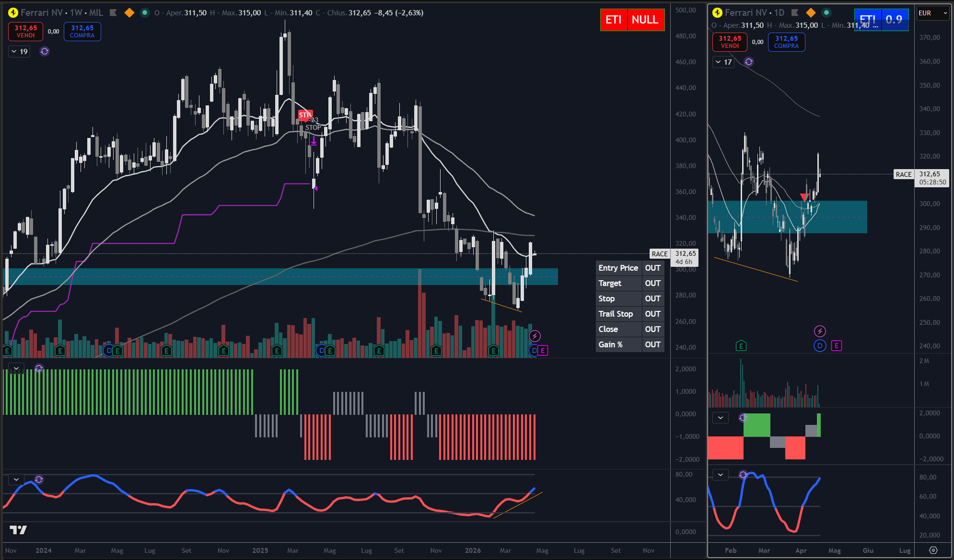Click the purple lightning icon on weekly chart
The image size is (954, 560).
point(535,336)
